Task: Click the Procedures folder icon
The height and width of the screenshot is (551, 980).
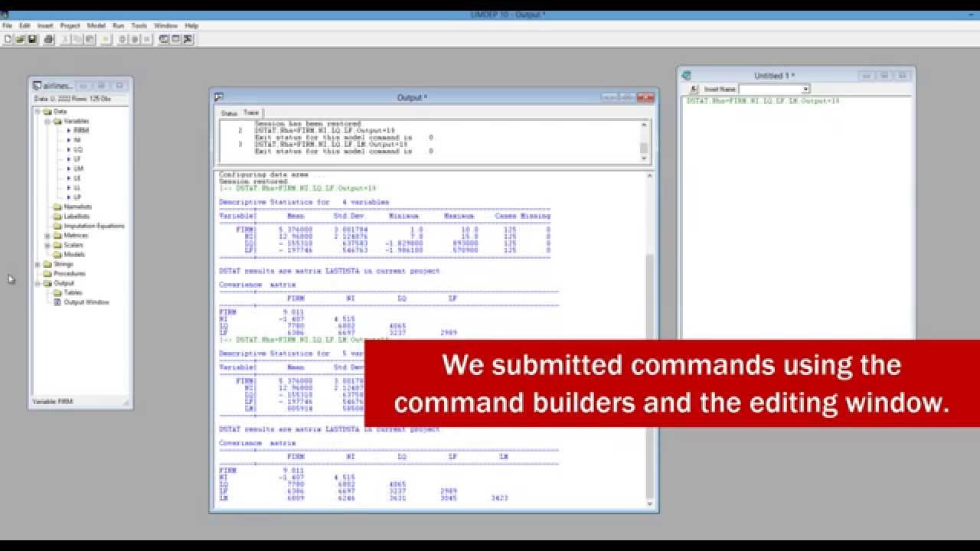Action: point(47,273)
